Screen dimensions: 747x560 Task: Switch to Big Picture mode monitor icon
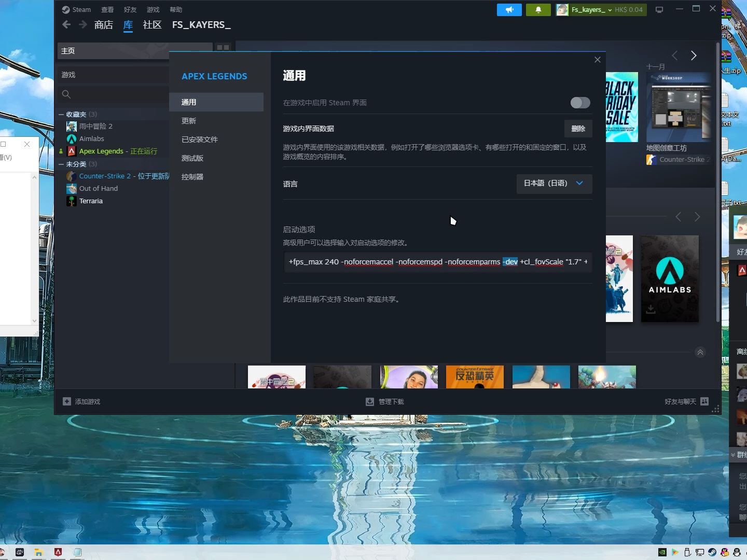[x=659, y=10]
